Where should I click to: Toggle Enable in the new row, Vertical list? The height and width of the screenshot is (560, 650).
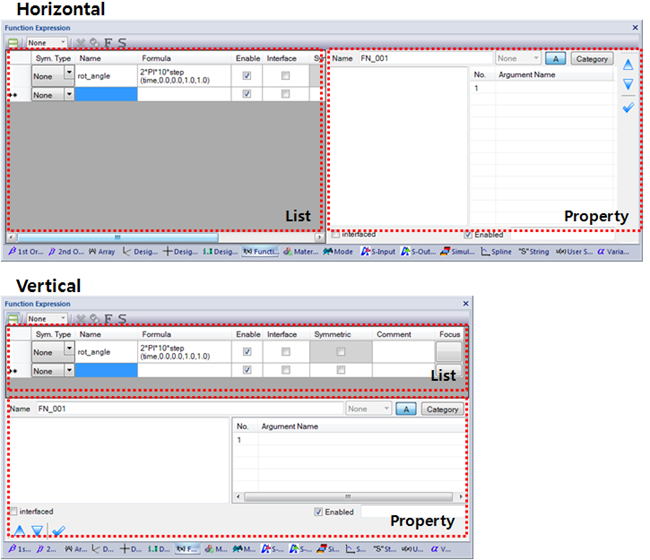[247, 370]
